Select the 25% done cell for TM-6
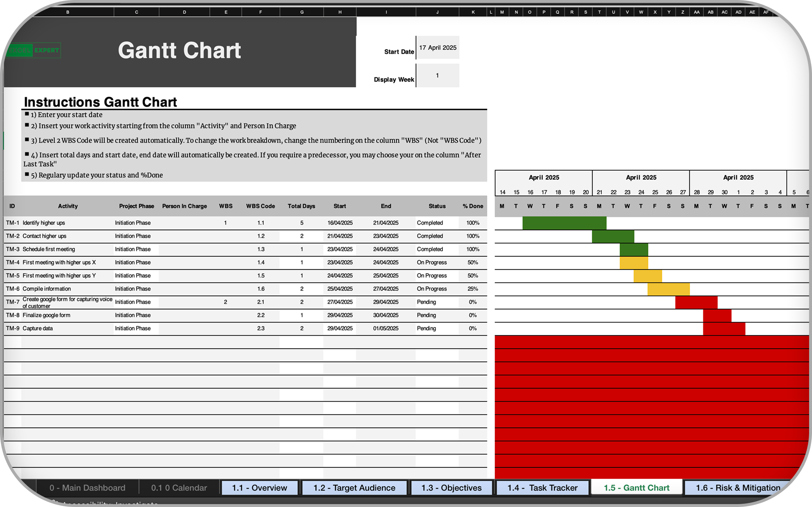 [472, 289]
